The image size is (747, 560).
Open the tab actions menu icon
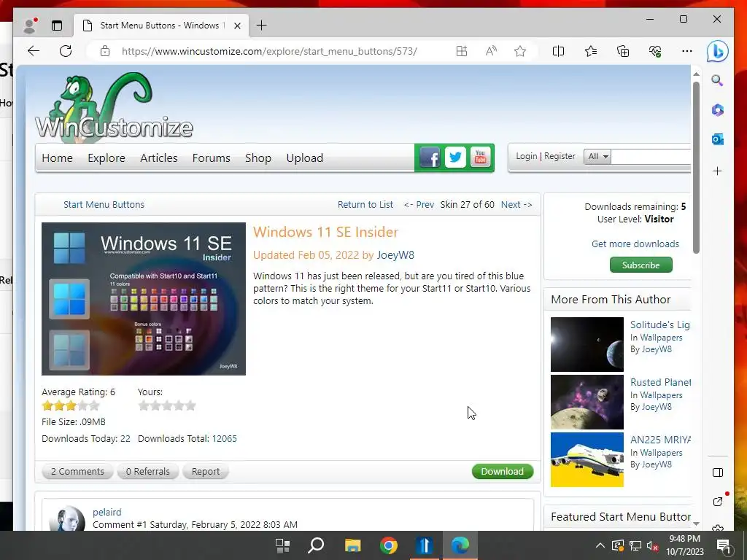(x=57, y=26)
